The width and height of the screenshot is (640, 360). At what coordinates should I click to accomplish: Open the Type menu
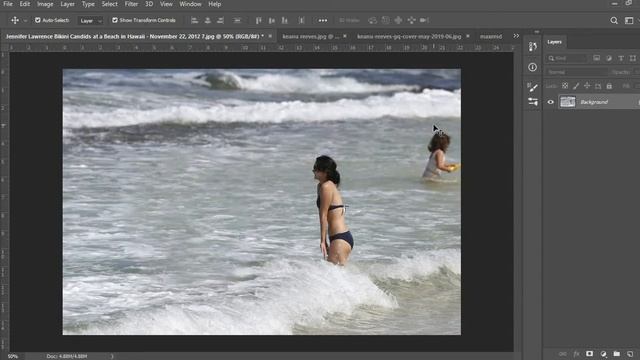click(88, 4)
